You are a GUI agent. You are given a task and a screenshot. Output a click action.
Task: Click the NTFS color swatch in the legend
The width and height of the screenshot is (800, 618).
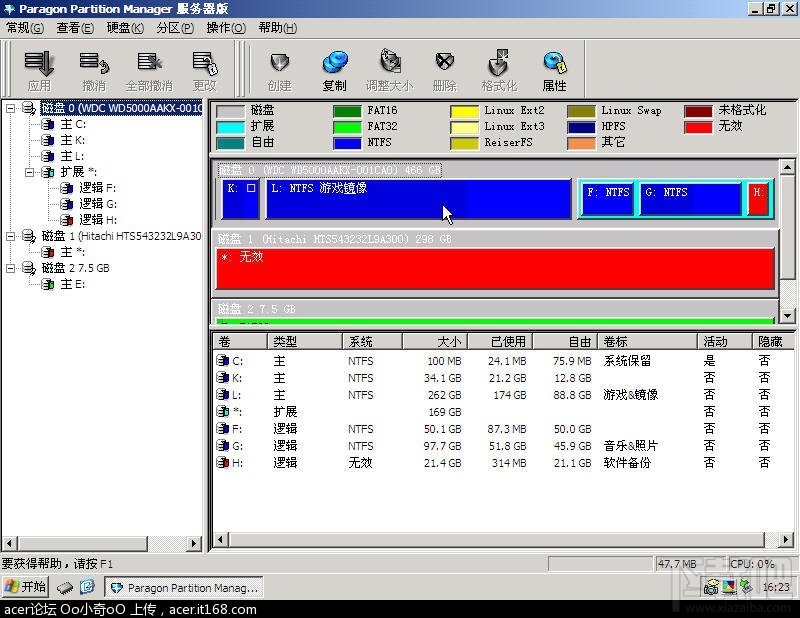point(345,141)
